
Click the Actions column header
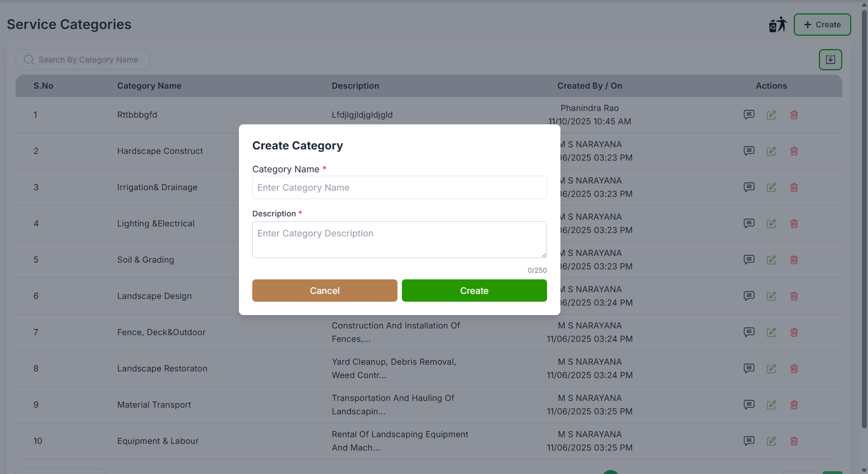click(x=771, y=86)
